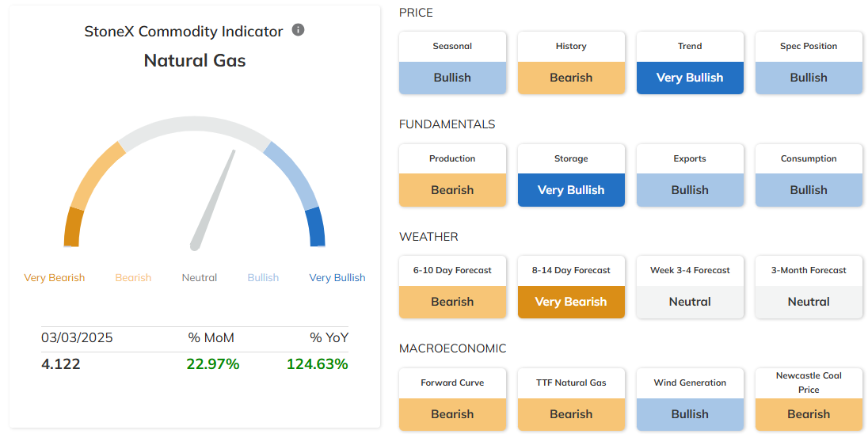Click the Bearish gauge legend label
Image resolution: width=868 pixels, height=434 pixels.
click(x=133, y=278)
